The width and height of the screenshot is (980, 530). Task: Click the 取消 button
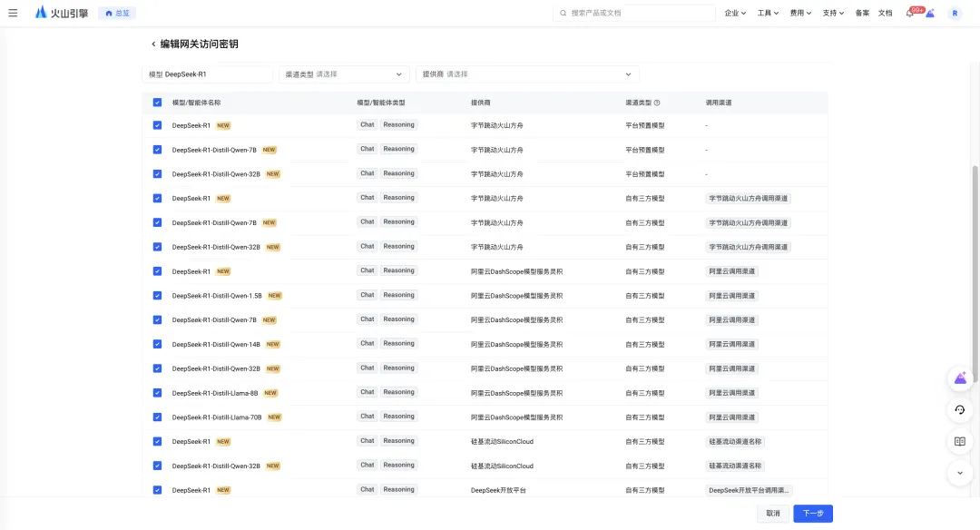(x=772, y=514)
